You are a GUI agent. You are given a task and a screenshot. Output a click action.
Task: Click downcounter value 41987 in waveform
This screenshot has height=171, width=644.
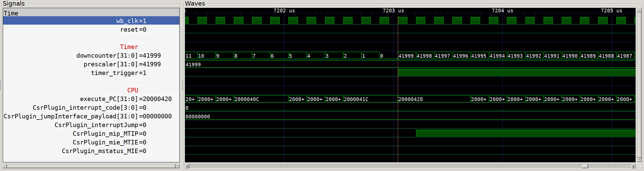coord(624,56)
